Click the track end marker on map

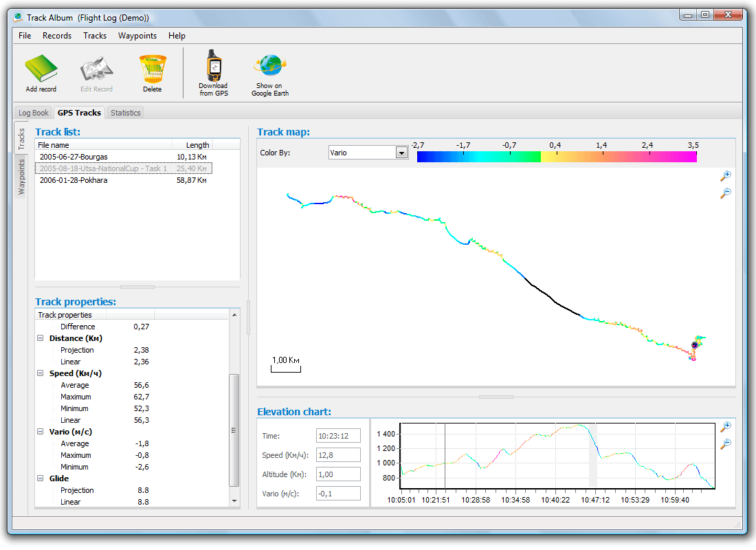tap(695, 345)
